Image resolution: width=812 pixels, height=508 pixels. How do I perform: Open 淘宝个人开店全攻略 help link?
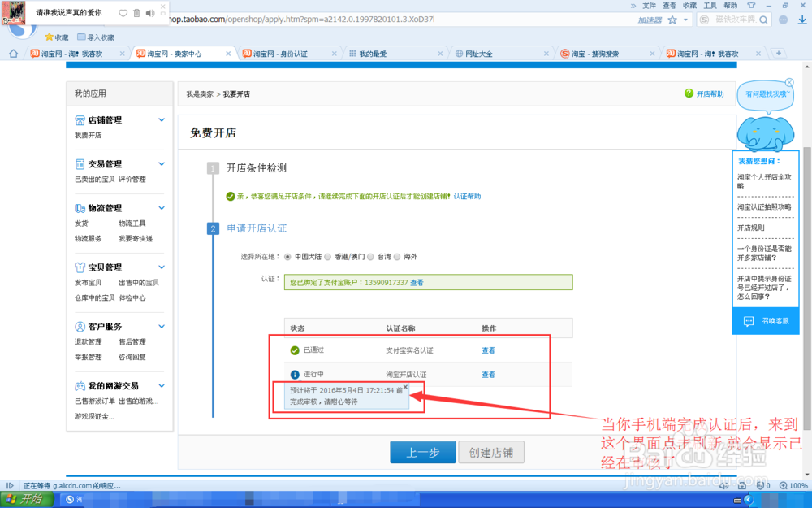point(764,181)
